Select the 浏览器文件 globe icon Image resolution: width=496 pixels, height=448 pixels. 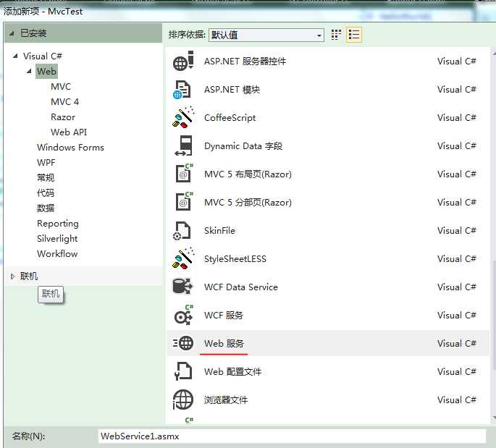tap(183, 400)
